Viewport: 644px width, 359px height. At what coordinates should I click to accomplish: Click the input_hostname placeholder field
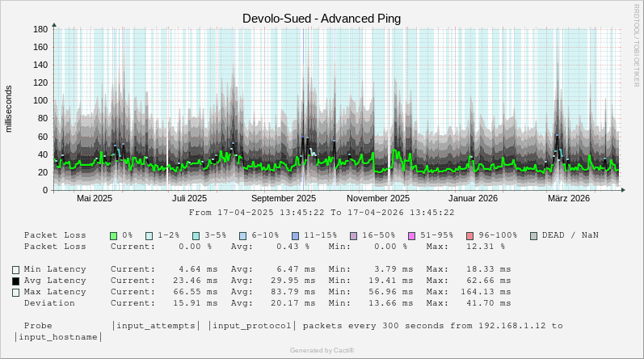58,337
